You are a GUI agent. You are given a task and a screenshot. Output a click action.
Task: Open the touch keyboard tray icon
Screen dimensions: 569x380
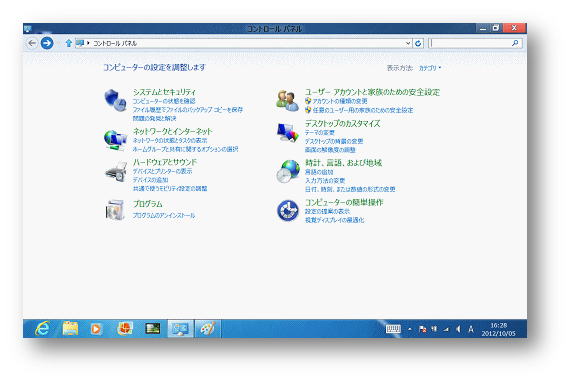tap(393, 329)
